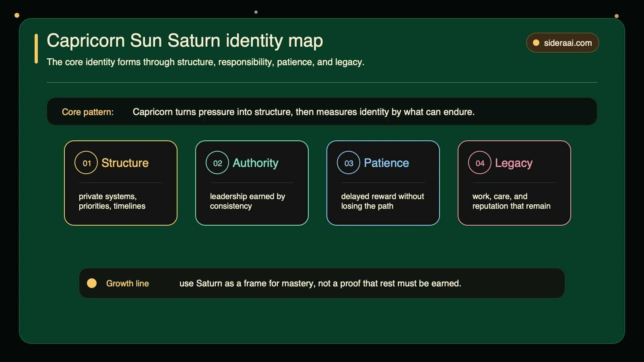Click the yellow dot beside Growth line
644x362 pixels.
coord(92,283)
